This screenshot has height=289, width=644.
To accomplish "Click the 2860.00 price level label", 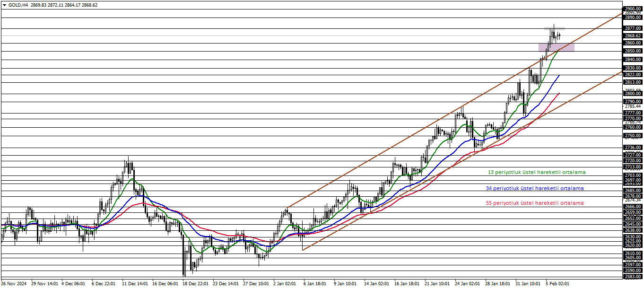I will coord(633,43).
